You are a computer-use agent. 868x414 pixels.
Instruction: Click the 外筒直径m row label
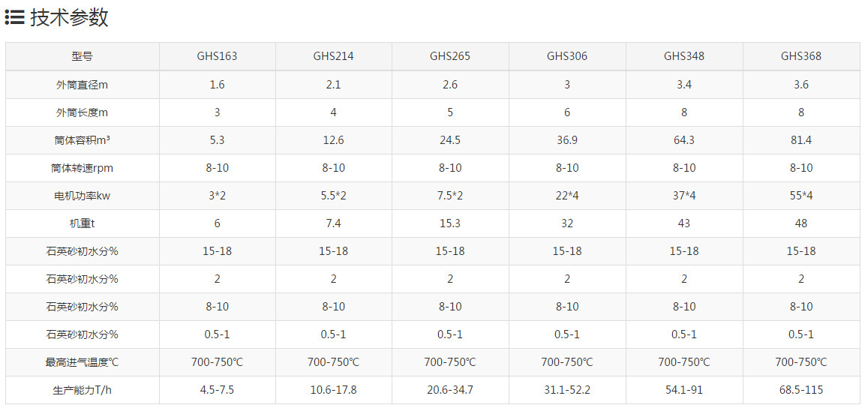[82, 85]
